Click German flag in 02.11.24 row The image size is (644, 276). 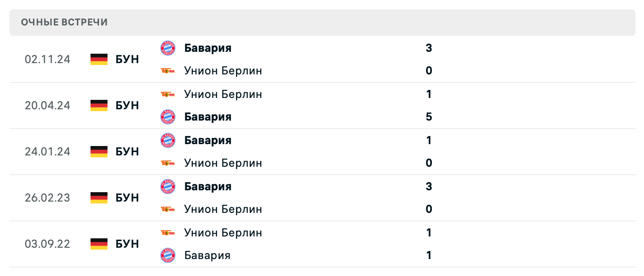click(x=99, y=59)
